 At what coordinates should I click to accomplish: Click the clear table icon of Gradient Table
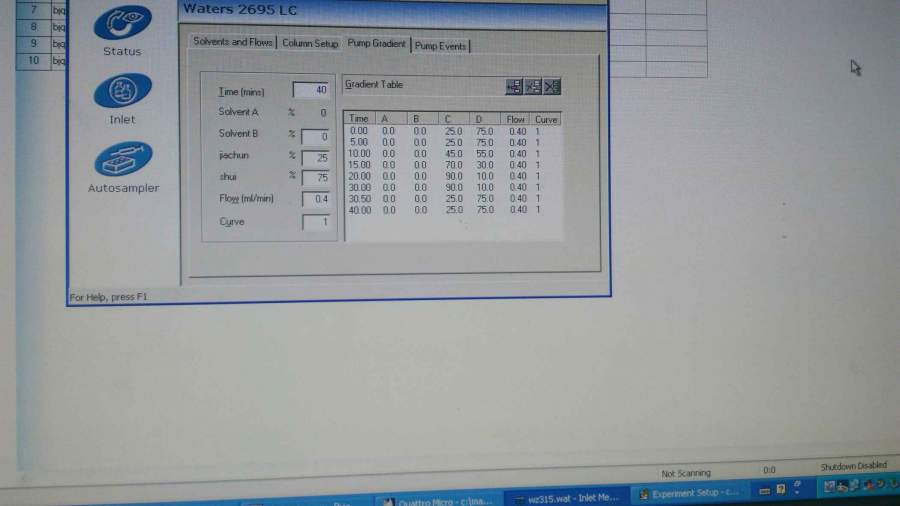[552, 87]
